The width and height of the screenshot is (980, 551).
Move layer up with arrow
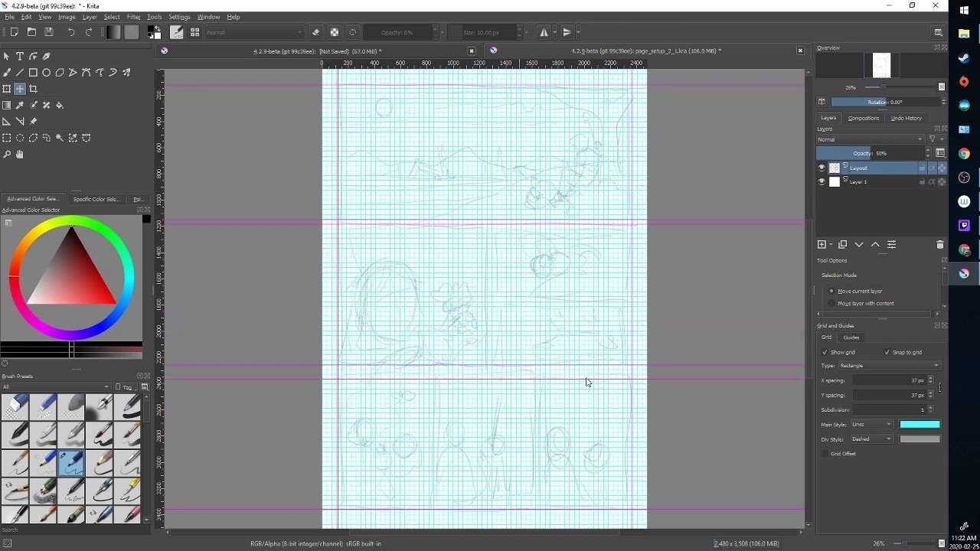click(875, 245)
